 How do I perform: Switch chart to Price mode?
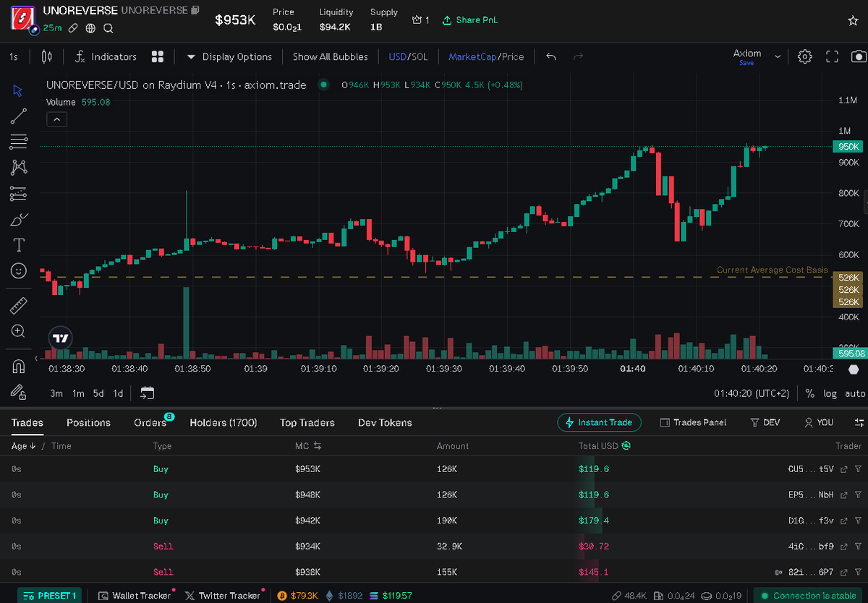pyautogui.click(x=513, y=56)
